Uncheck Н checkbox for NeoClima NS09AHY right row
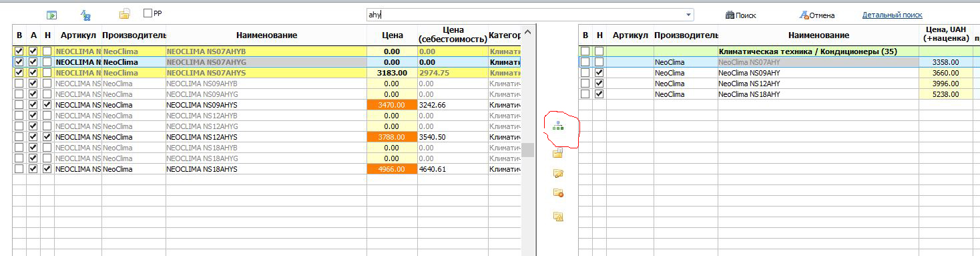The height and width of the screenshot is (256, 980). 599,72
